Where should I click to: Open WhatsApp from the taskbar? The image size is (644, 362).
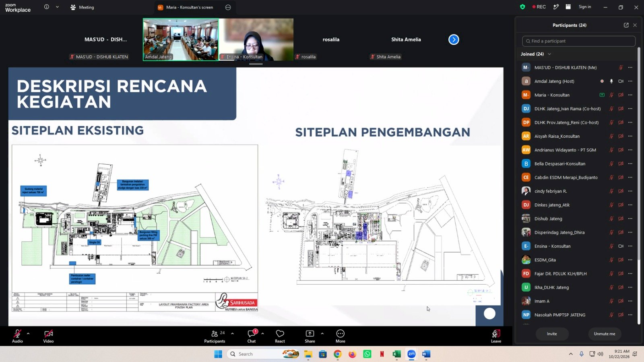coord(367,354)
